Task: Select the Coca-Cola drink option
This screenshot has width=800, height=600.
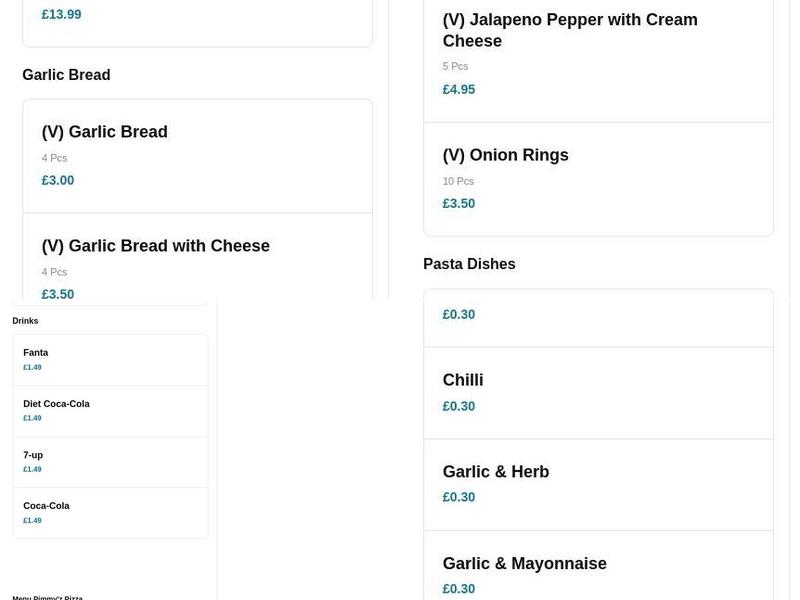Action: tap(46, 505)
